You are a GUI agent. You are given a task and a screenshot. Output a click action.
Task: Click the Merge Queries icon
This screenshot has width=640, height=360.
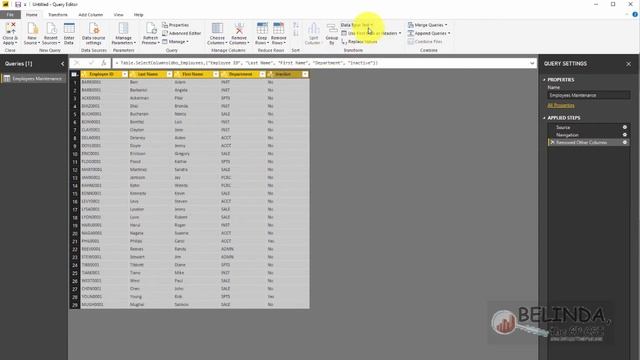pyautogui.click(x=427, y=25)
